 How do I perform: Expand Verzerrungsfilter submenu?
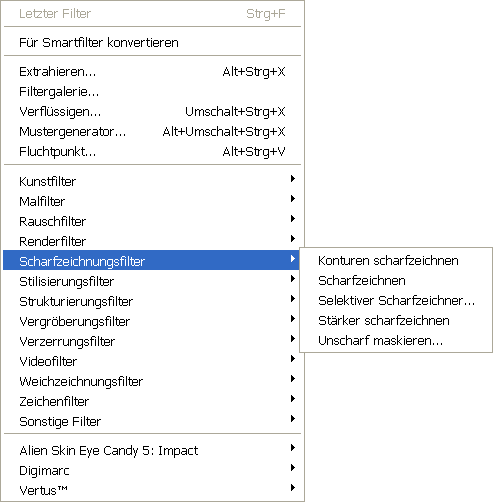tap(152, 341)
